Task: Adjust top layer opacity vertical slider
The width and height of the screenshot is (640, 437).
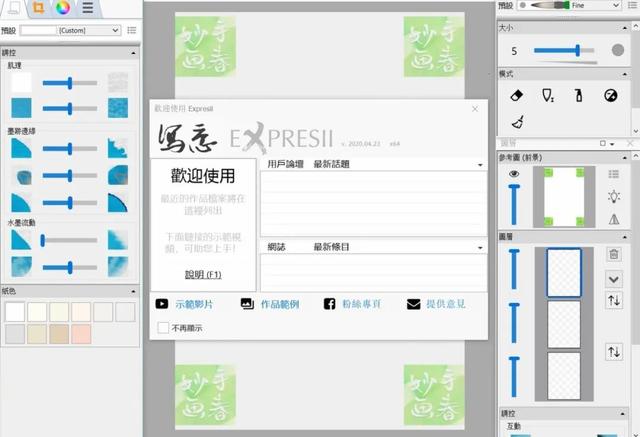Action: [x=514, y=269]
